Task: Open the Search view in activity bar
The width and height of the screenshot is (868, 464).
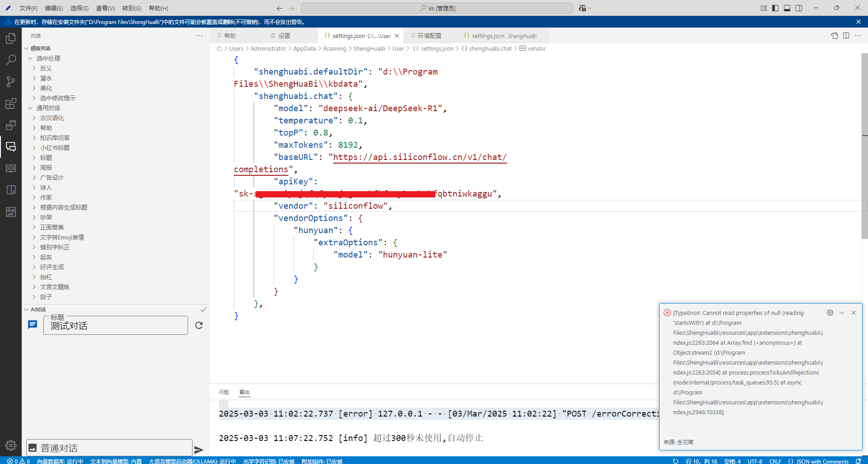Action: (11, 60)
